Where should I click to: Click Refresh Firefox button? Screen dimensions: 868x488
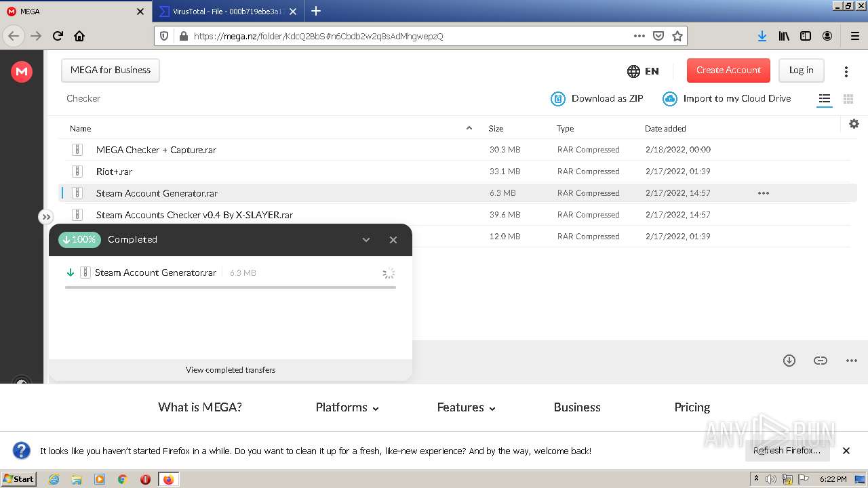(787, 451)
